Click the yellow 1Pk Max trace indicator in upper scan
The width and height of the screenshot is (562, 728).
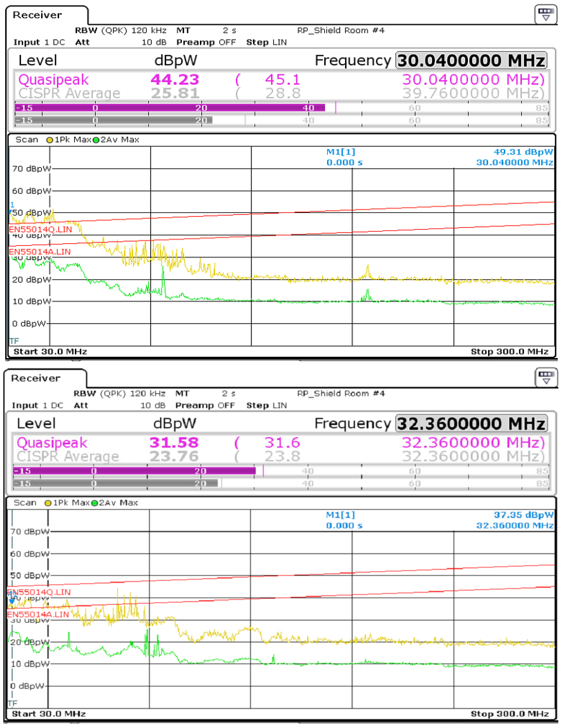coord(50,140)
